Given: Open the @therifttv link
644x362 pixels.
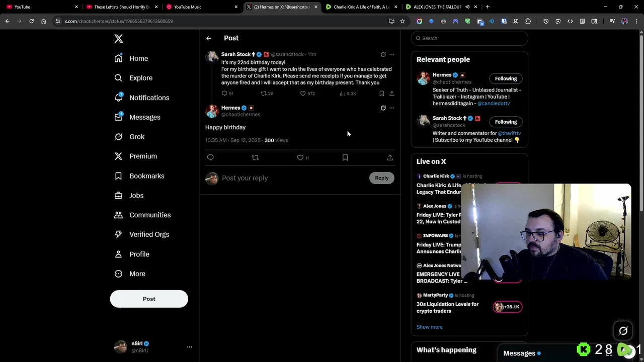Looking at the screenshot, I should (509, 133).
